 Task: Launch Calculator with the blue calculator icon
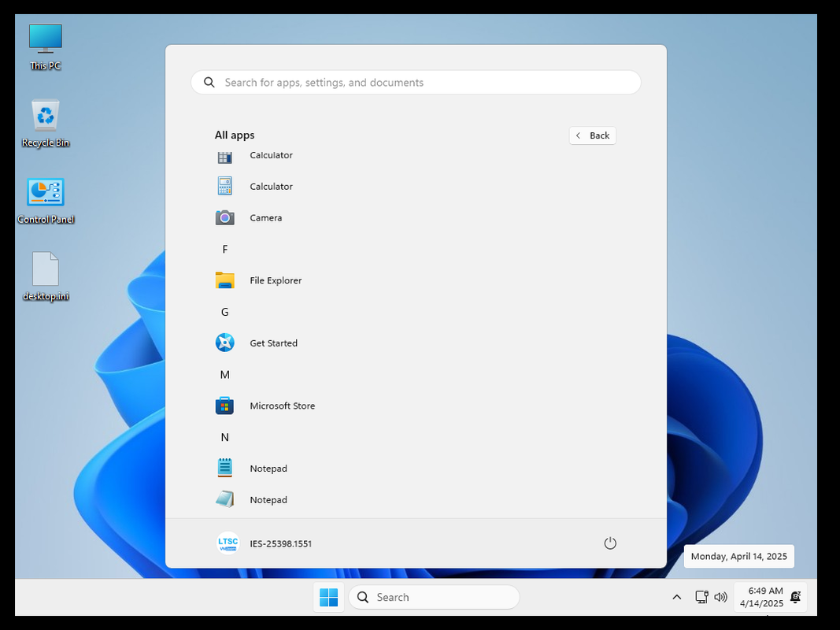pyautogui.click(x=225, y=187)
